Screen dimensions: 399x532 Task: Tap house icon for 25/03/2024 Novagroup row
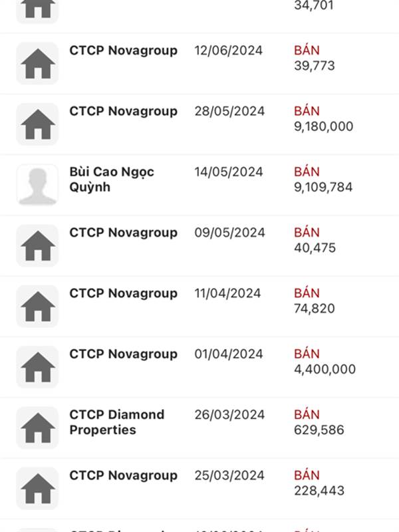coord(37,489)
